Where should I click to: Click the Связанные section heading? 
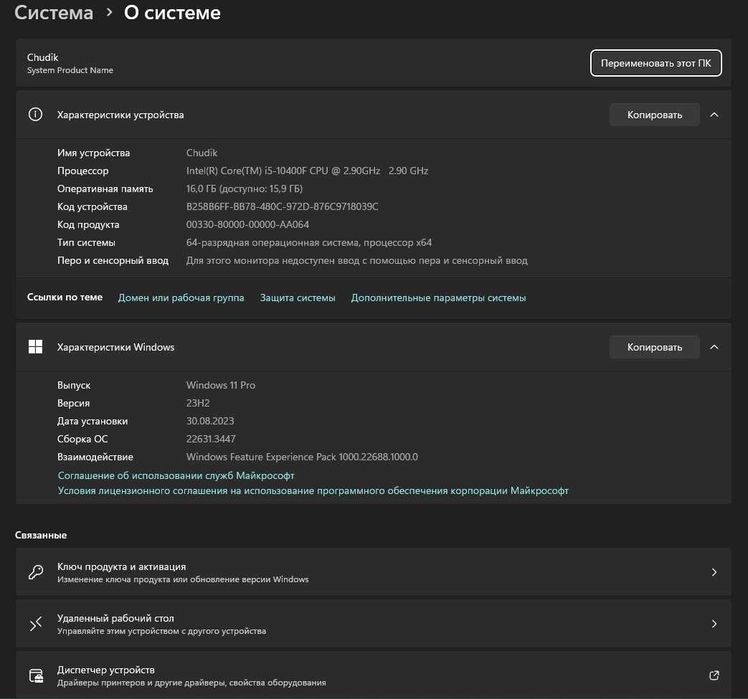(41, 535)
